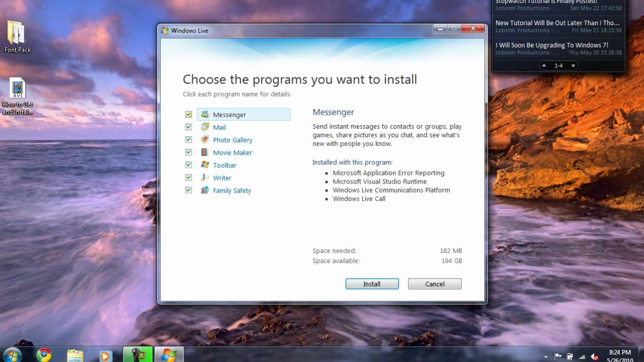The width and height of the screenshot is (644, 362).
Task: Uncheck the Messenger checkbox
Action: (189, 115)
